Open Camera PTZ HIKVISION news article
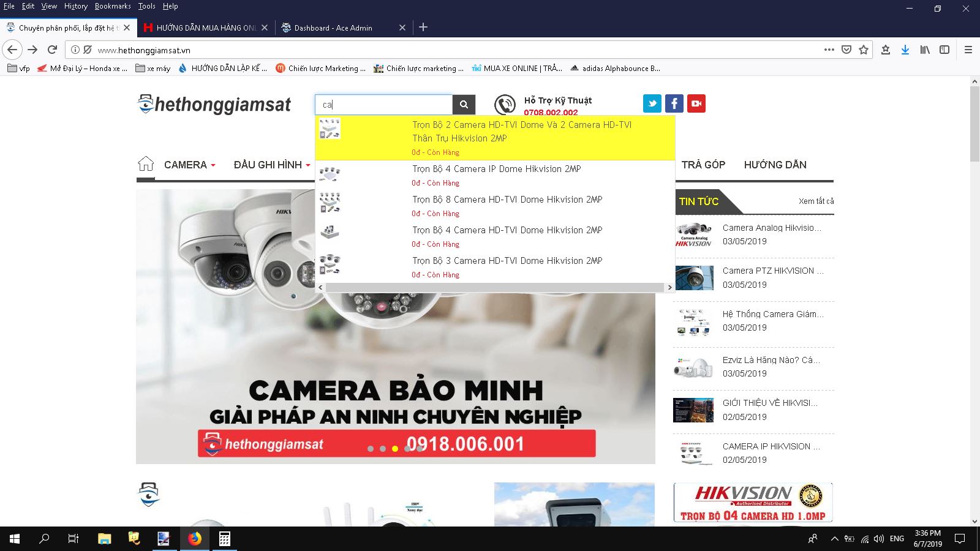This screenshot has width=980, height=551. click(773, 271)
